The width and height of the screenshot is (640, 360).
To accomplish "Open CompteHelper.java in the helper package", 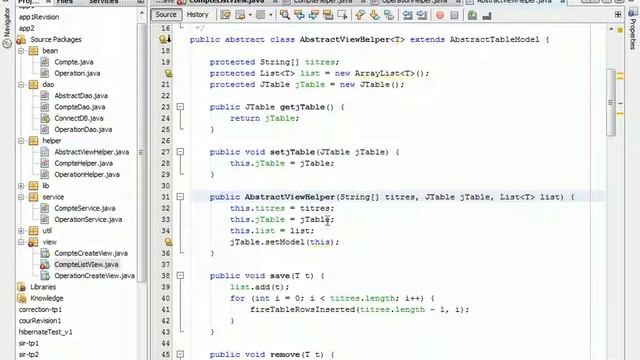I will point(84,163).
